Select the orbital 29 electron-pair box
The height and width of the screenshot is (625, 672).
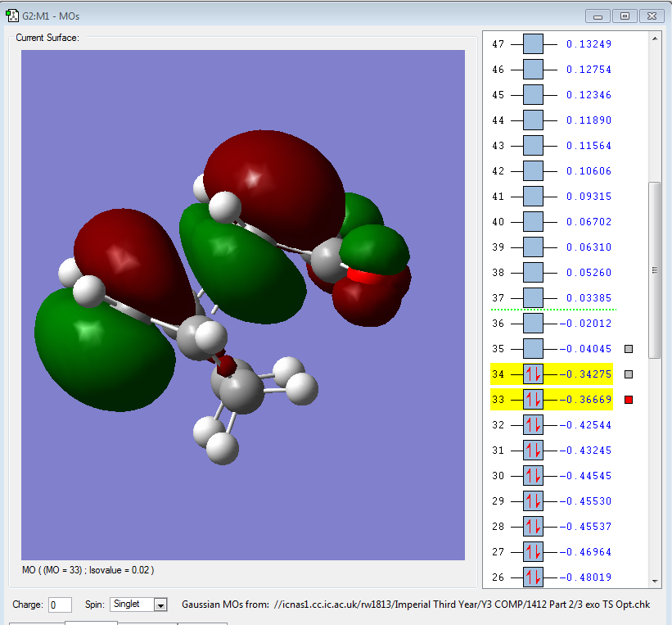point(533,501)
